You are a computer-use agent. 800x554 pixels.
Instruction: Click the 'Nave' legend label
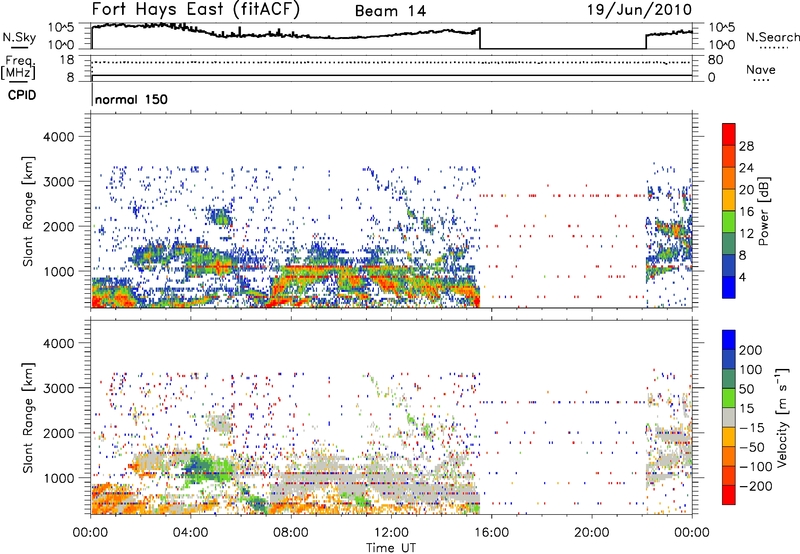pyautogui.click(x=761, y=70)
